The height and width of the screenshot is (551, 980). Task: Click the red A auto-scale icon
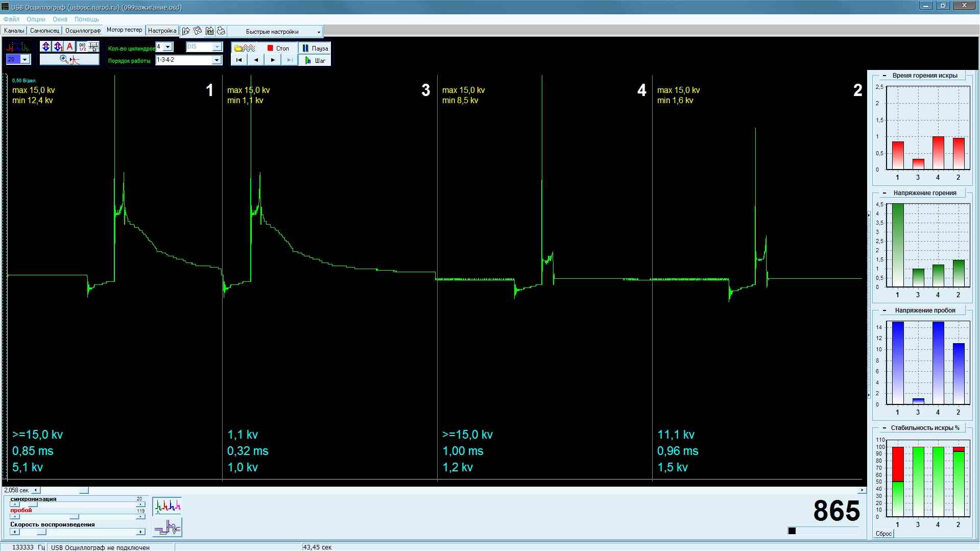pyautogui.click(x=70, y=46)
